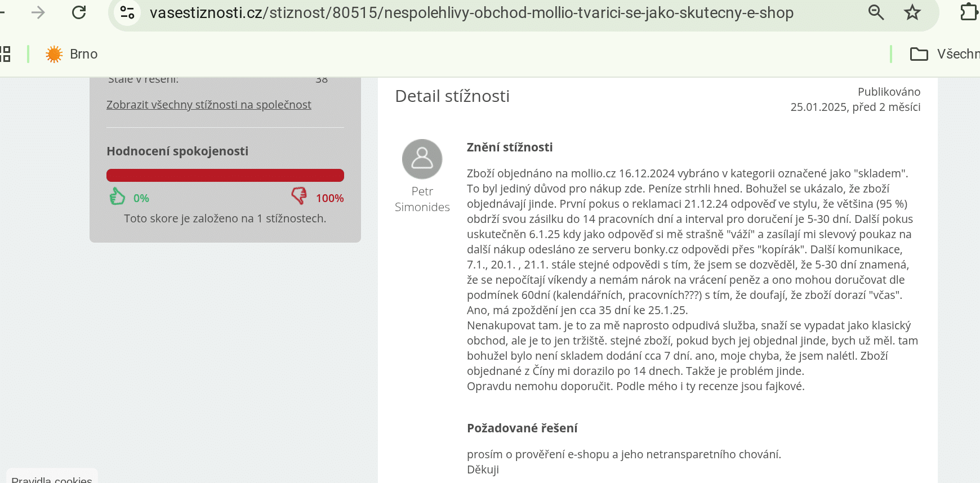Open the Všechny bookmarks folder
980x483 pixels.
[945, 54]
